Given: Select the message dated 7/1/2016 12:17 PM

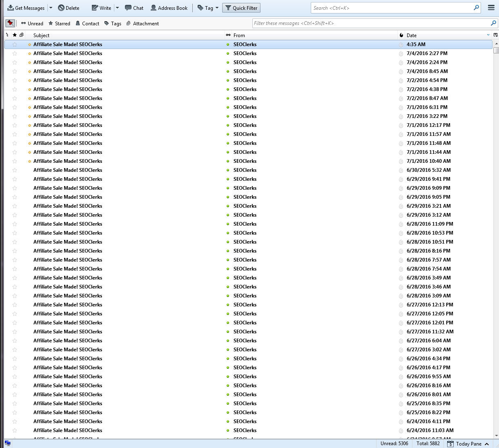Looking at the screenshot, I should [248, 125].
